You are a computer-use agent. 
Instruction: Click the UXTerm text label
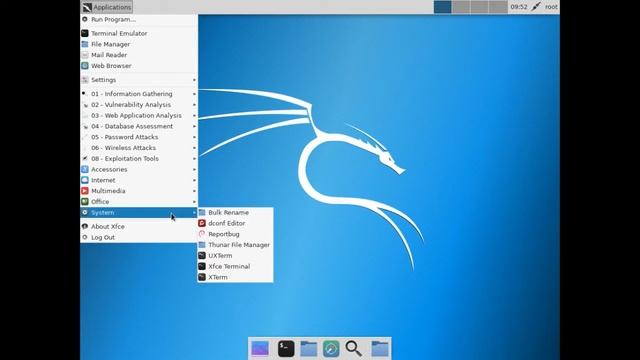[x=220, y=256]
